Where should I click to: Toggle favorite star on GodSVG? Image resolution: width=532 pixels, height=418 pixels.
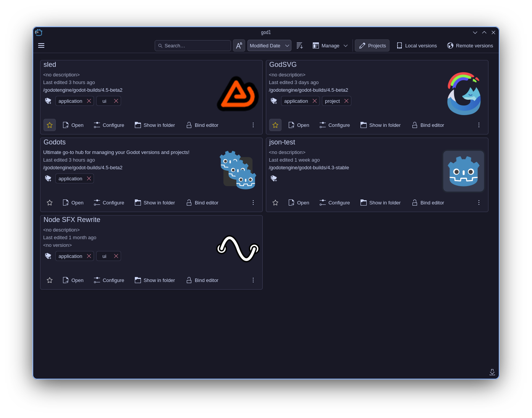pos(275,125)
